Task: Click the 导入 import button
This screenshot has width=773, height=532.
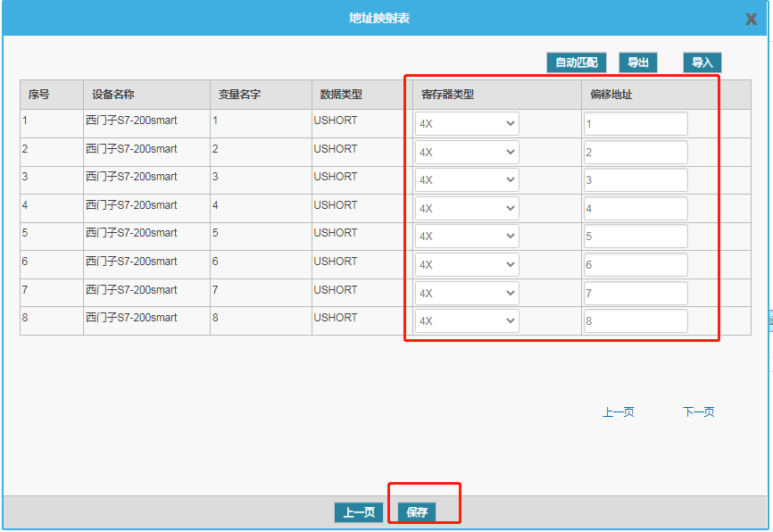Action: coord(702,62)
